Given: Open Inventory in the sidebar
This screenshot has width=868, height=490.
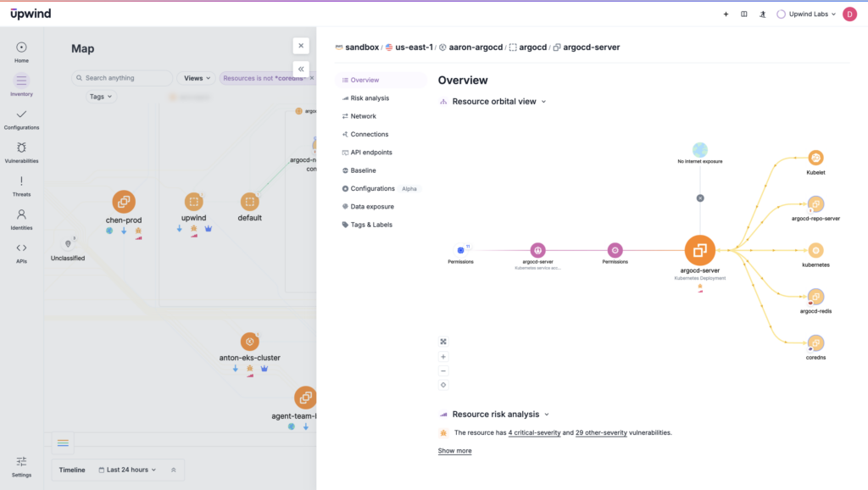Looking at the screenshot, I should click(x=21, y=86).
